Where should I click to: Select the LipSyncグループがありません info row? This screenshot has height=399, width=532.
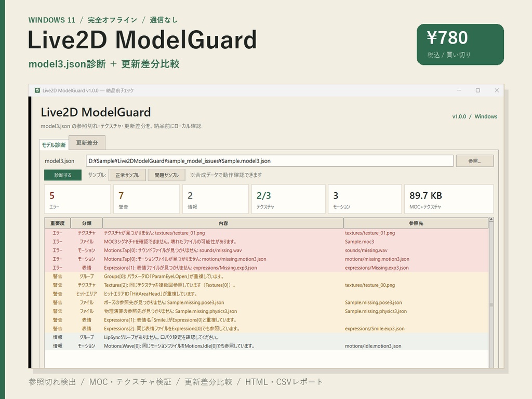click(267, 337)
